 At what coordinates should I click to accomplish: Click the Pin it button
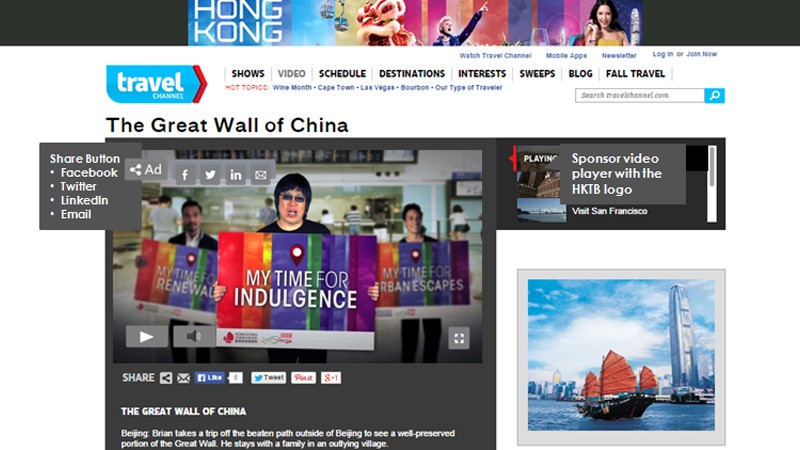304,378
